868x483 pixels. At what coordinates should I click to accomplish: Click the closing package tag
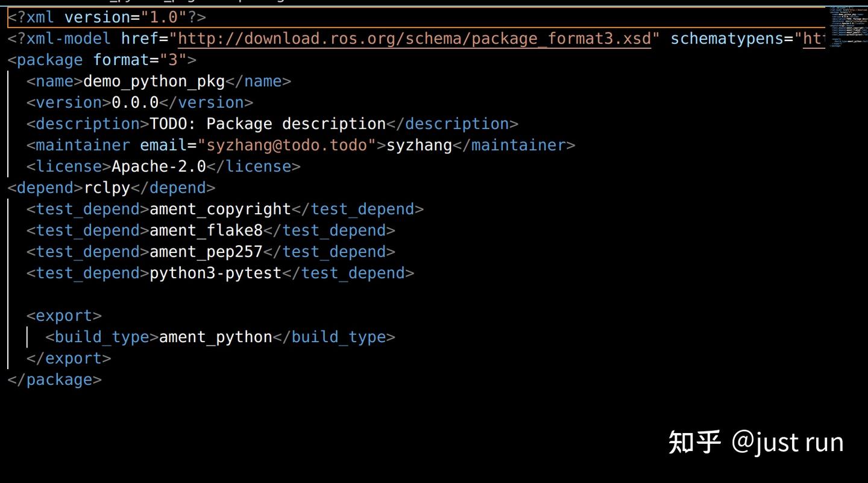pyautogui.click(x=54, y=380)
